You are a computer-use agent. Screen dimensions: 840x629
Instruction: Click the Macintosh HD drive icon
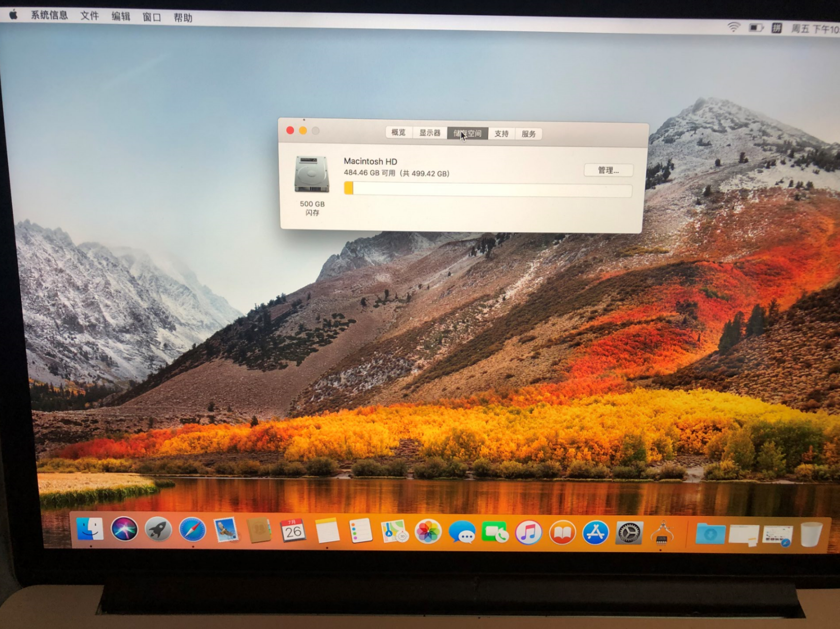pyautogui.click(x=312, y=175)
